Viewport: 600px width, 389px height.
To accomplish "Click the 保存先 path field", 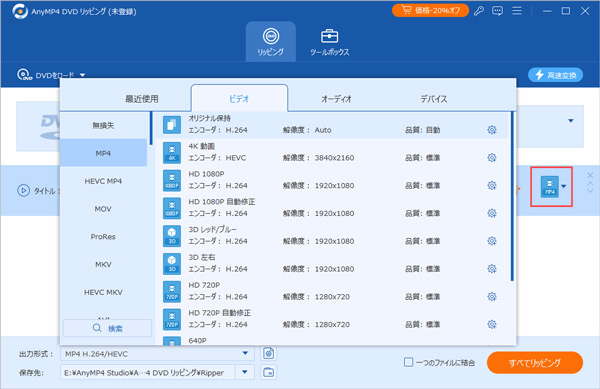I will pos(148,372).
